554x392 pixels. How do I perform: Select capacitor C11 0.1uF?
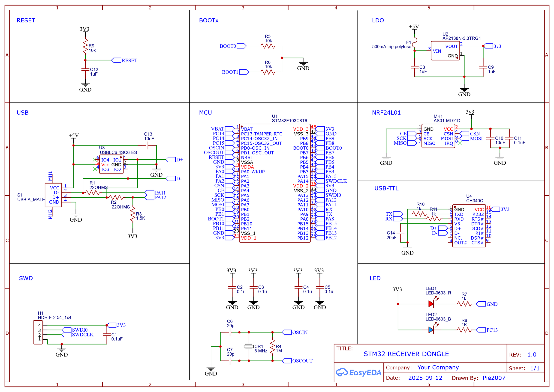[509, 138]
